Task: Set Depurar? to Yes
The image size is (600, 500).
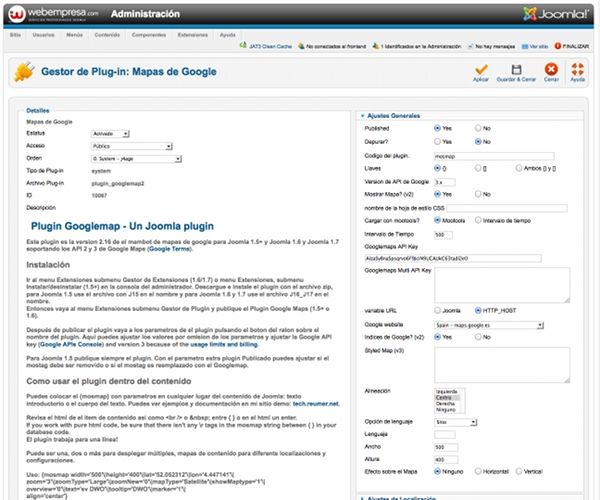Action: click(437, 142)
